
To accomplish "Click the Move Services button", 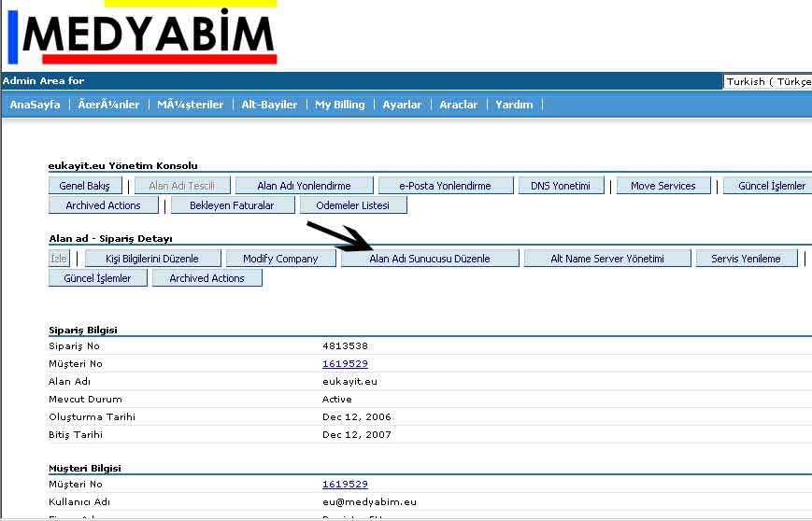I will (662, 186).
